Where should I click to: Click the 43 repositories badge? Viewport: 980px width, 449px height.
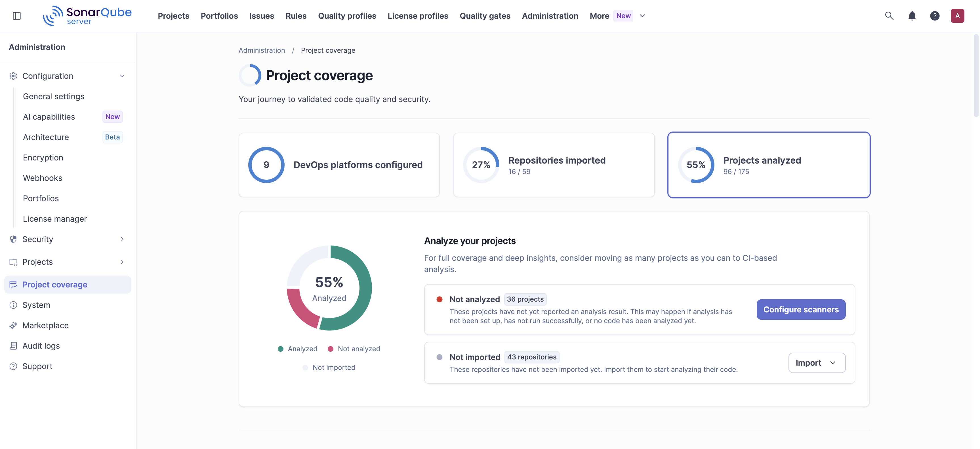coord(531,357)
